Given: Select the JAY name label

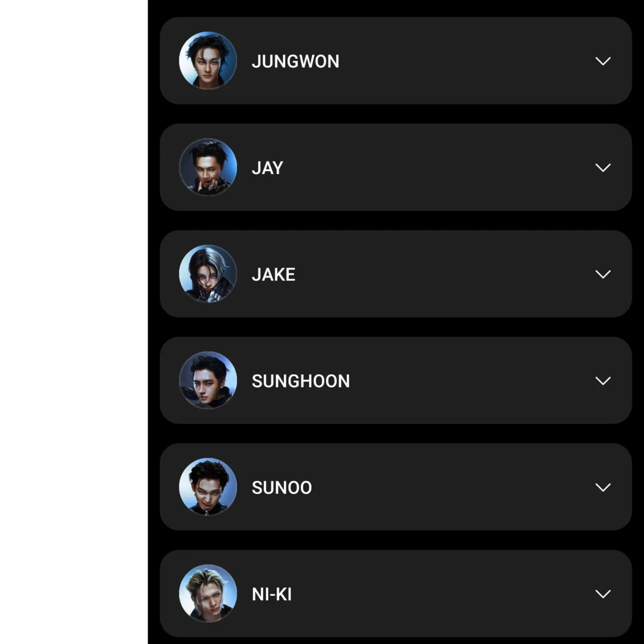Looking at the screenshot, I should (x=267, y=168).
